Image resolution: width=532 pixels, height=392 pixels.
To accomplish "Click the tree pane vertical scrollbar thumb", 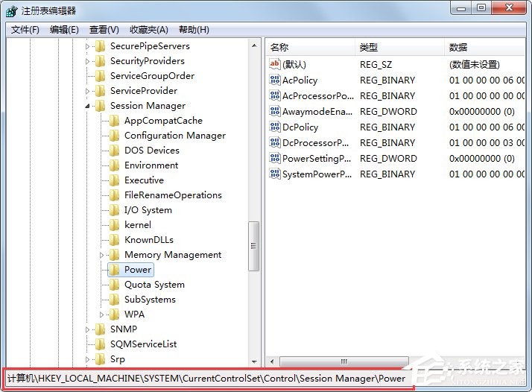I will click(253, 246).
